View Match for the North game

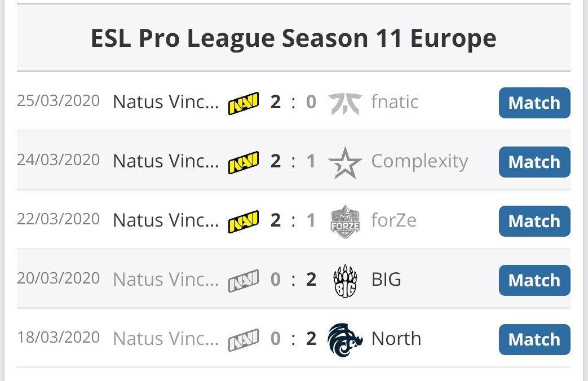coord(534,340)
